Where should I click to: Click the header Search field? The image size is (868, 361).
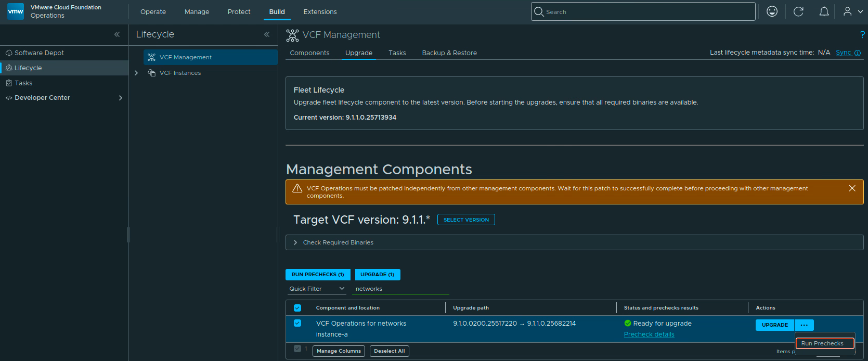pyautogui.click(x=643, y=11)
